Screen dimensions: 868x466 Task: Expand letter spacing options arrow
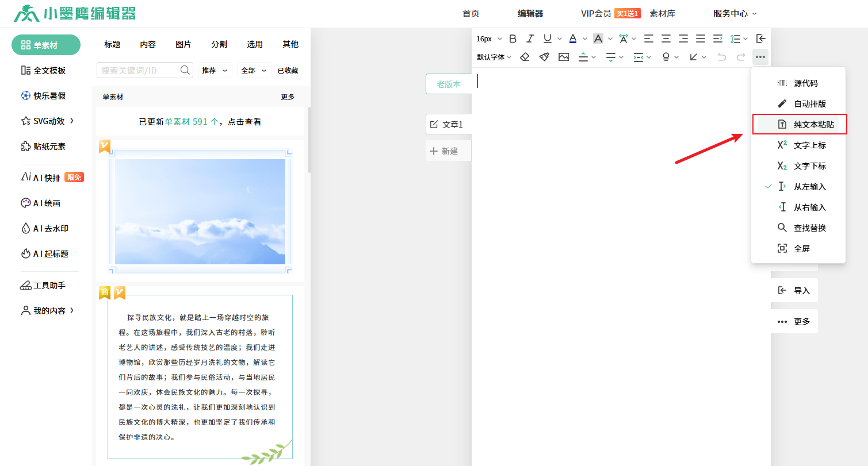(634, 39)
